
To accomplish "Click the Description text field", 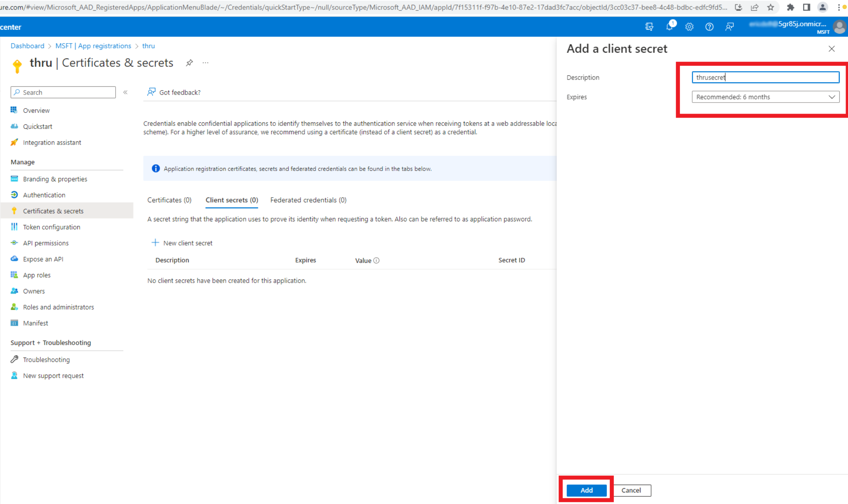I will 765,77.
